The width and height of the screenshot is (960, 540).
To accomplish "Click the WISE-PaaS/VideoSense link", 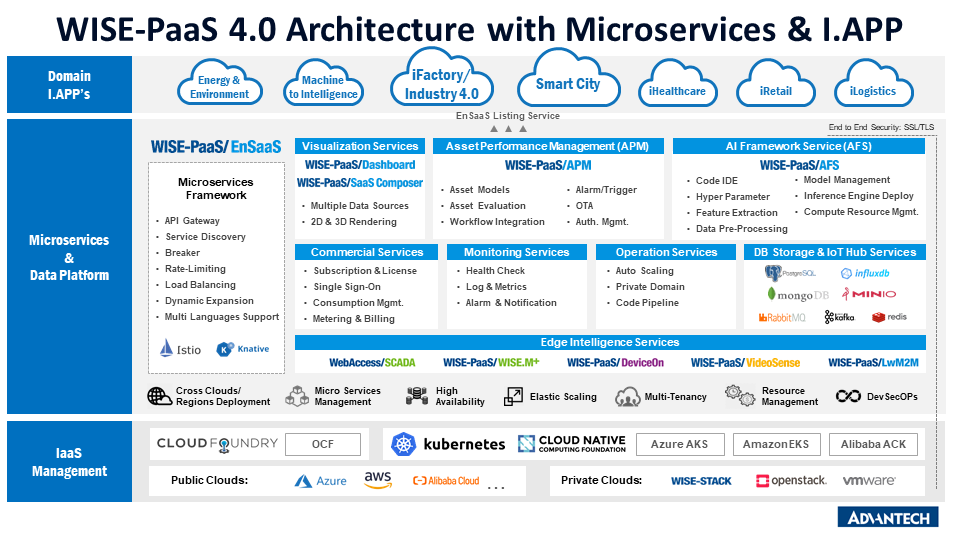I will coord(745,362).
